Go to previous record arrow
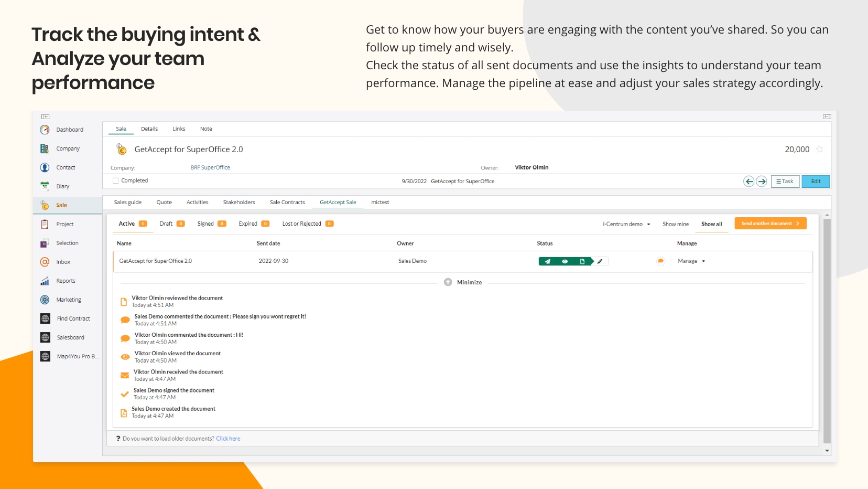The image size is (868, 489). coord(749,182)
